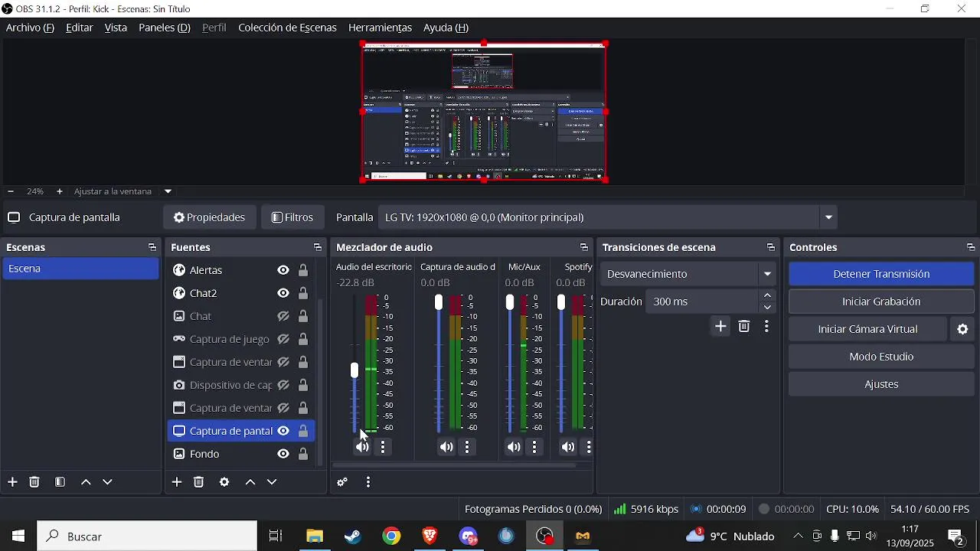Add a new scene with the plus icon

(x=12, y=482)
